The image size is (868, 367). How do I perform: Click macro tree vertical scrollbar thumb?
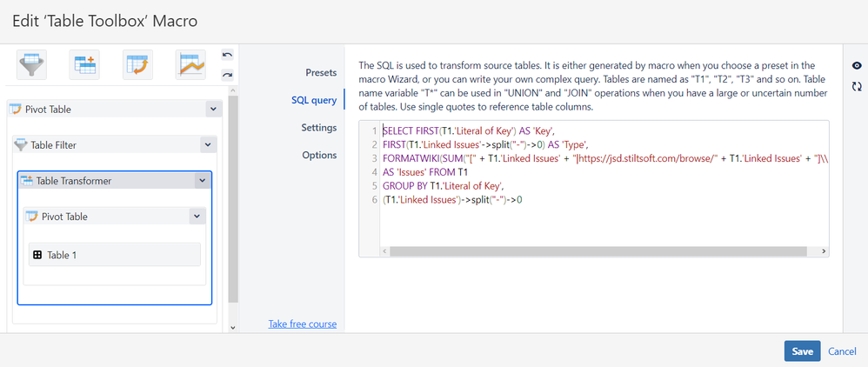point(232,199)
